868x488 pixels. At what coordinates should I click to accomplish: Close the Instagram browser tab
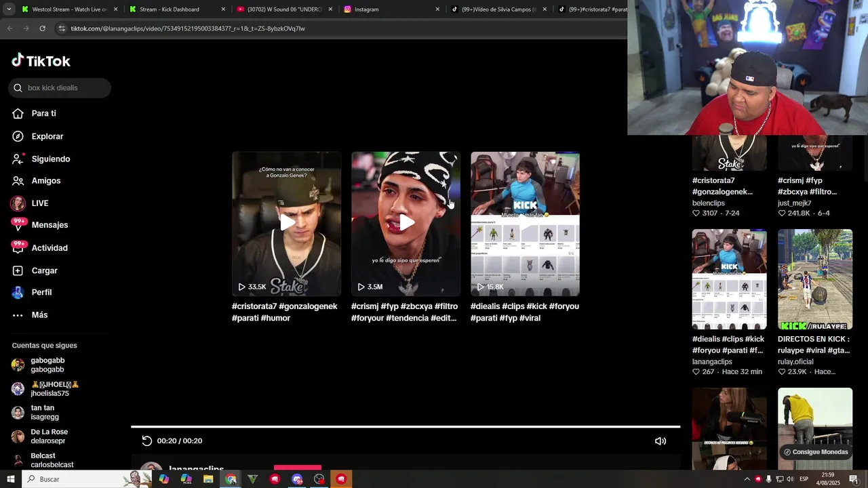coord(437,9)
